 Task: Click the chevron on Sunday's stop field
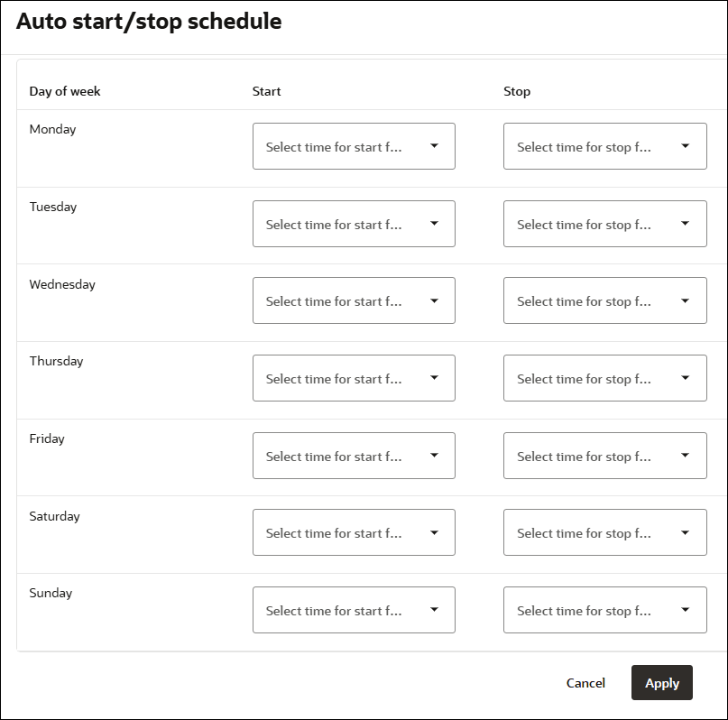point(685,610)
